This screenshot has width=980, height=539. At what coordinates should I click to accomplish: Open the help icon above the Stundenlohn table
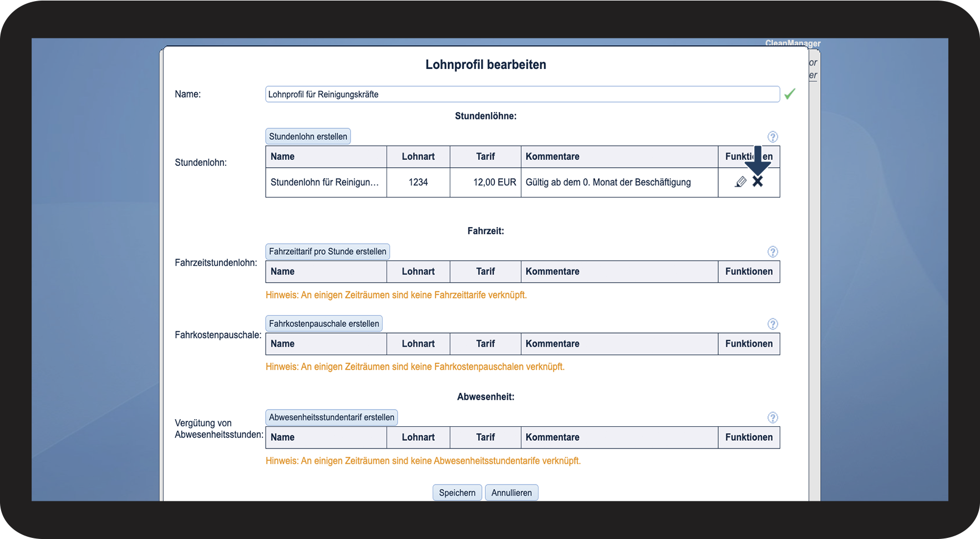(773, 137)
